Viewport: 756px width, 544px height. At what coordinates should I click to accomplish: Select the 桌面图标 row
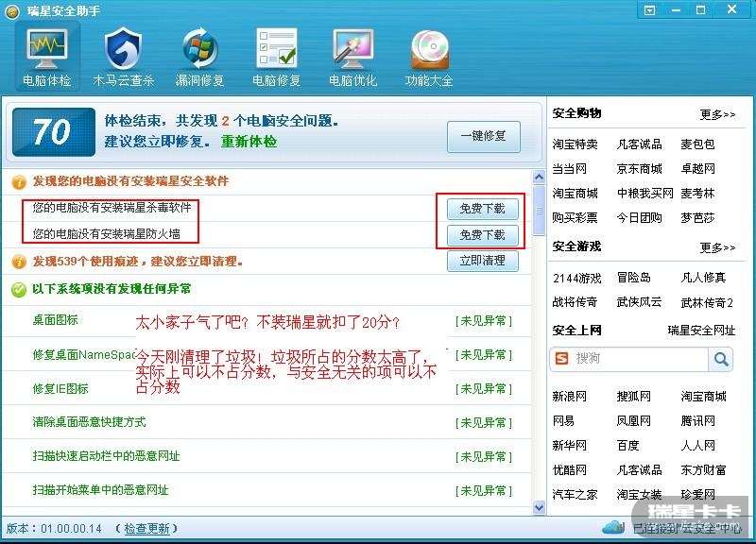coord(267,321)
